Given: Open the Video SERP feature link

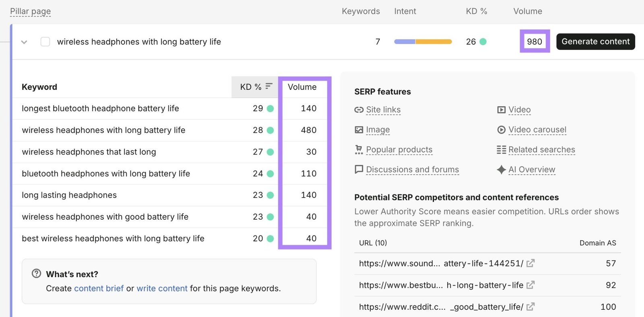Looking at the screenshot, I should [x=520, y=109].
